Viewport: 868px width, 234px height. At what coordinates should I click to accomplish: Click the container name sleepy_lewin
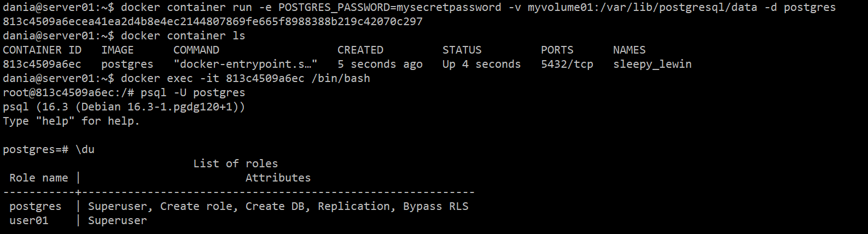tap(652, 64)
